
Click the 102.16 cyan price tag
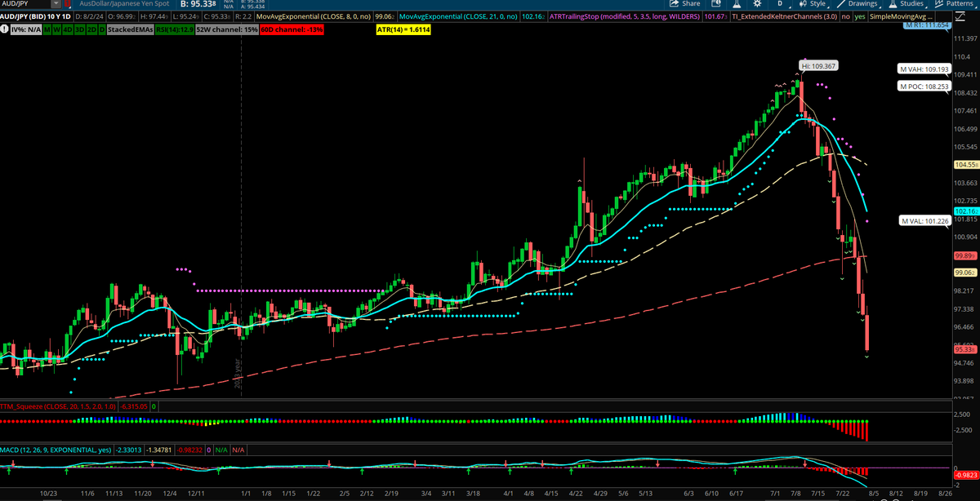pyautogui.click(x=965, y=210)
